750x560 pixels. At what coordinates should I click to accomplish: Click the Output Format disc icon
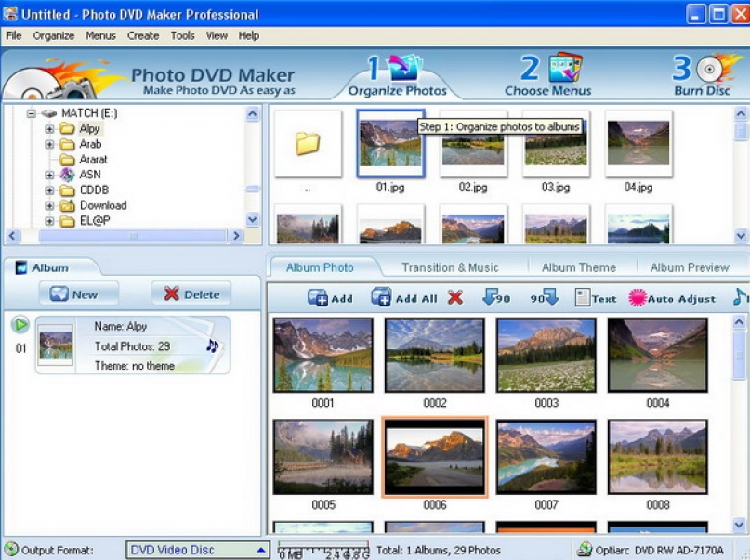(11, 550)
